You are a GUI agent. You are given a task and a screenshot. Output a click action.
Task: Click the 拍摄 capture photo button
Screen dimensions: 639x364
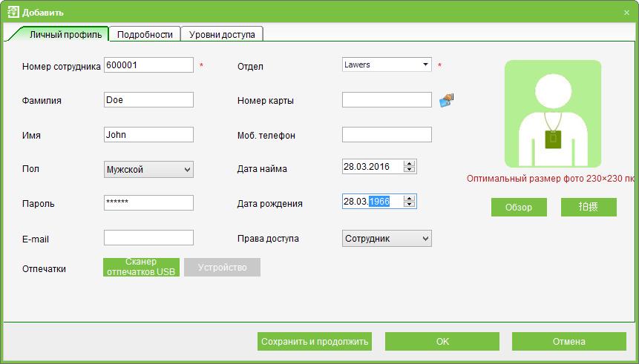pyautogui.click(x=589, y=208)
